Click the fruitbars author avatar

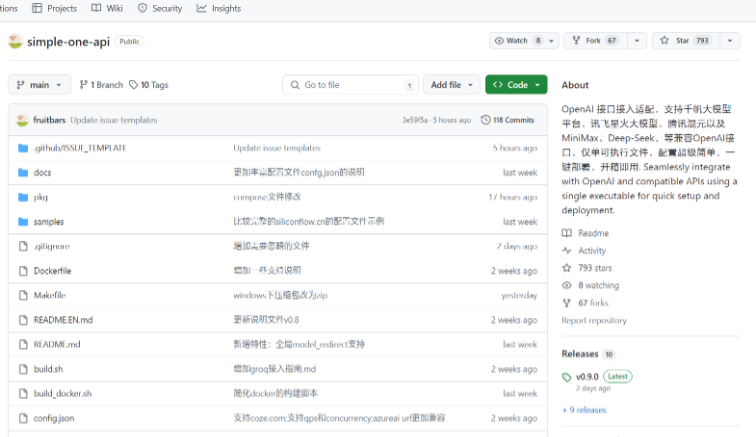22,120
